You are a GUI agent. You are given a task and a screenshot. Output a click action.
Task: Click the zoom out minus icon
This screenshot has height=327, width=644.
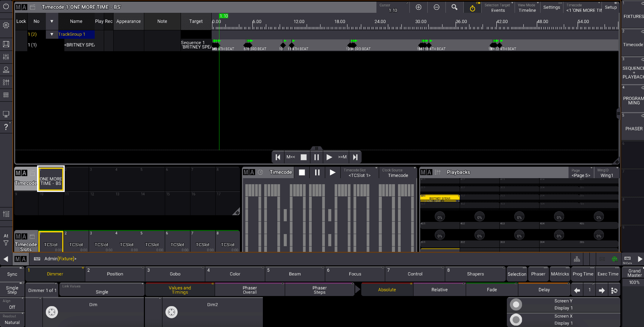pos(436,7)
